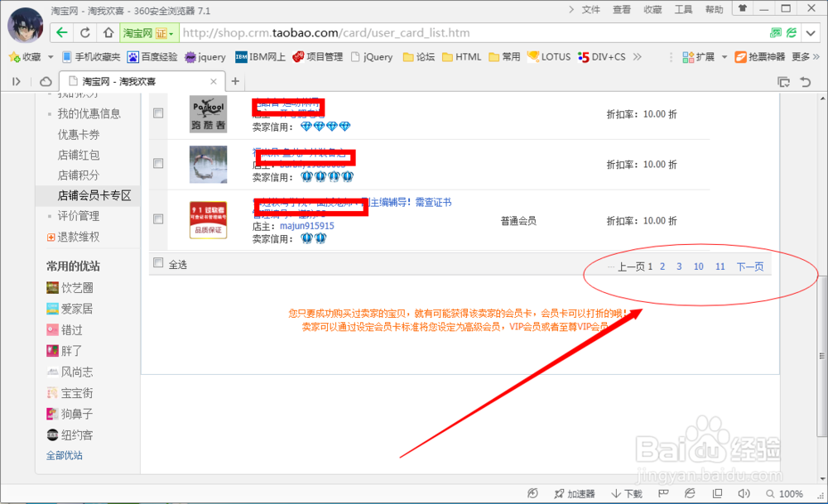Open the 下载 downloads manager in status bar
Viewport: 828px width, 504px height.
(627, 493)
